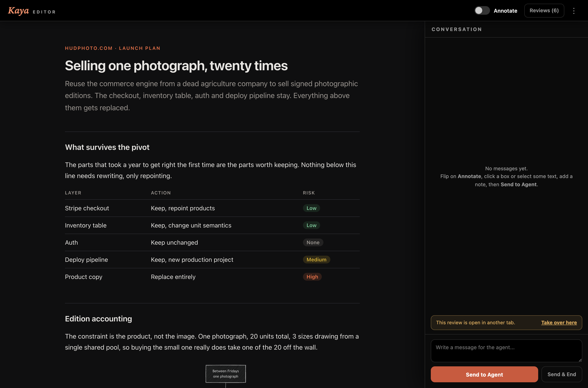588x388 pixels.
Task: Click the High risk badge for Product copy
Action: pyautogui.click(x=312, y=277)
